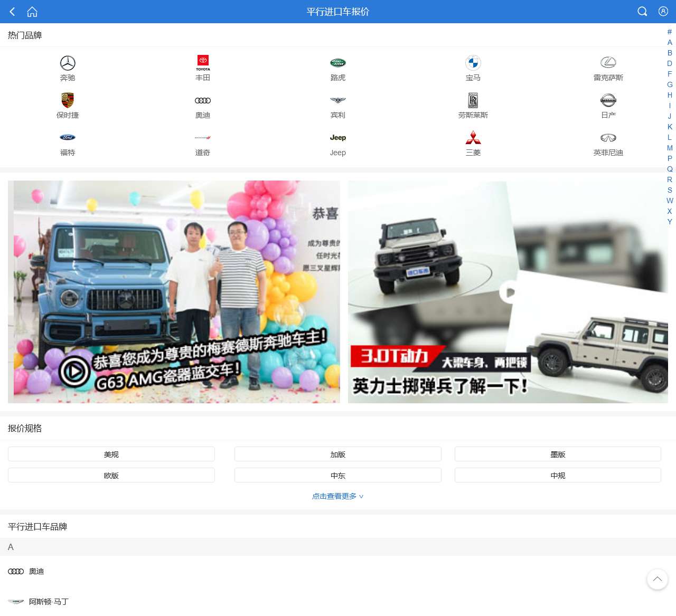Jump to letter R in the index
Screen dimensions: 676x616
click(670, 179)
